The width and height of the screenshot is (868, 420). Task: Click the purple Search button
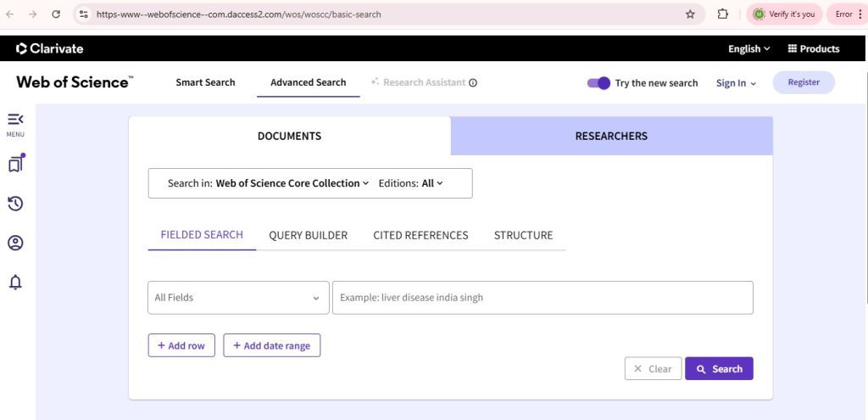719,369
